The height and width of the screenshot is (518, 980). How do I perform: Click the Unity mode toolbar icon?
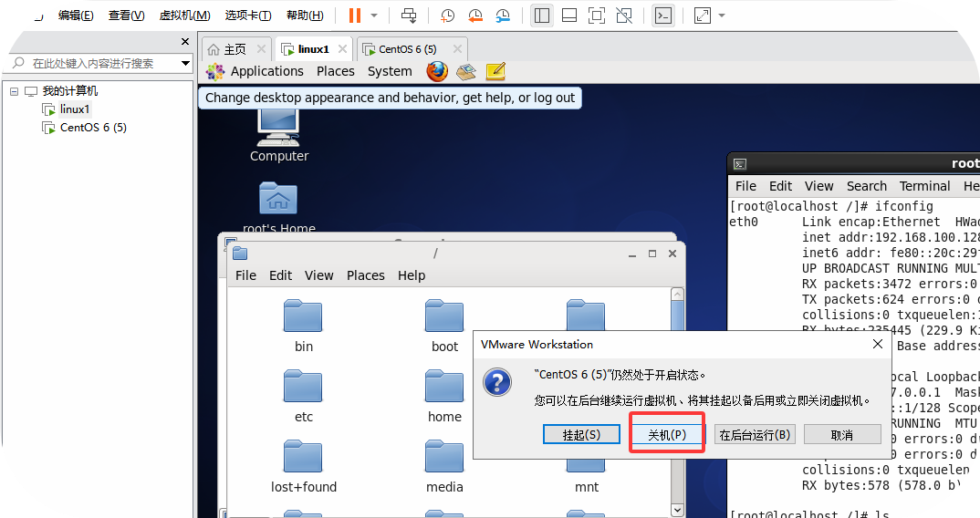(x=624, y=16)
